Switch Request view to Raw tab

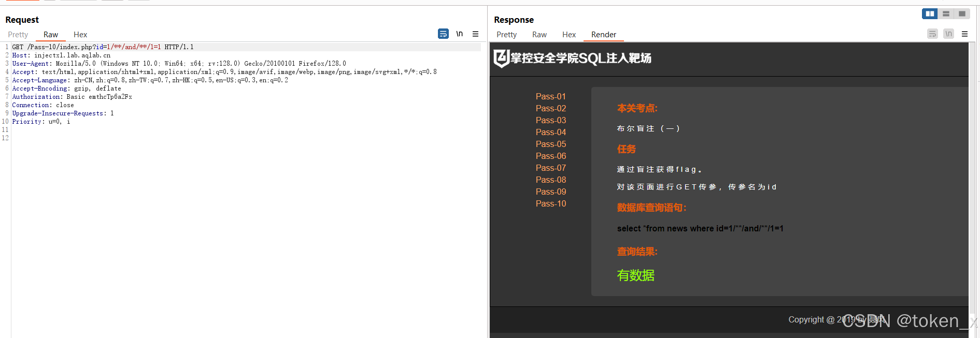(51, 35)
